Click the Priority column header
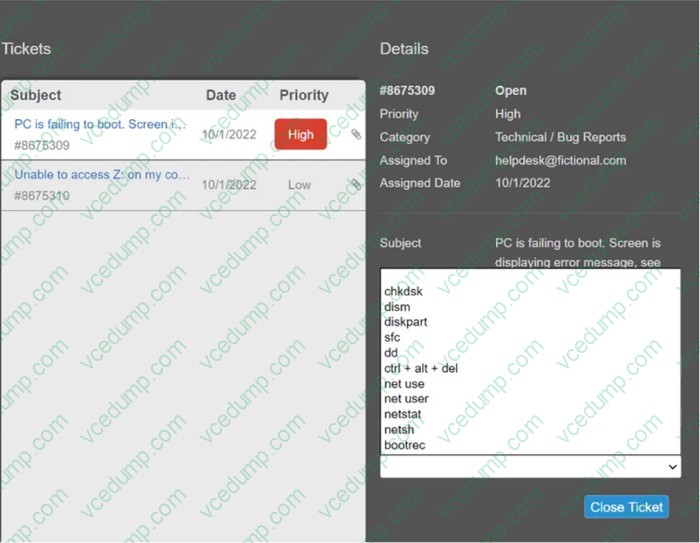700x543 pixels. (x=304, y=95)
